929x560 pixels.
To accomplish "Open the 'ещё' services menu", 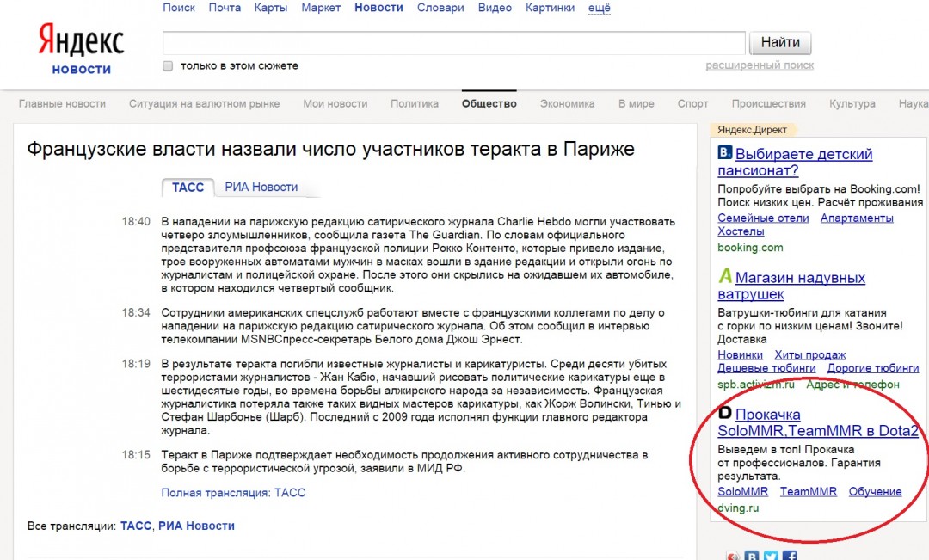I will [x=597, y=7].
